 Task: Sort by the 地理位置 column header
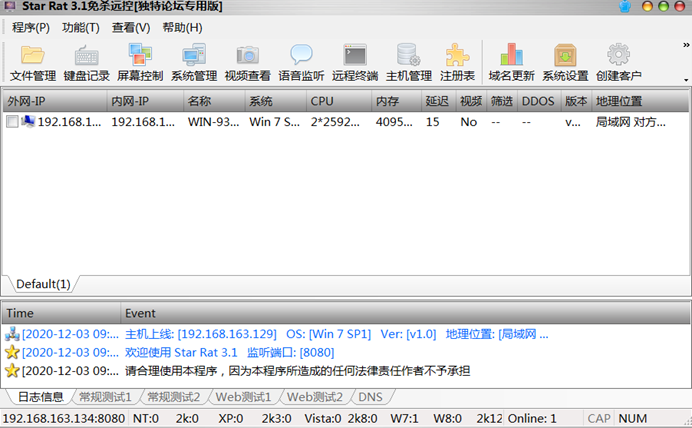click(x=640, y=101)
